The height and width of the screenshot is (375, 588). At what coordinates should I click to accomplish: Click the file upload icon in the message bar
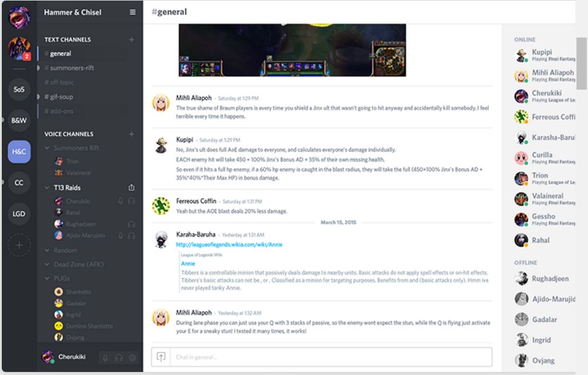pyautogui.click(x=160, y=357)
